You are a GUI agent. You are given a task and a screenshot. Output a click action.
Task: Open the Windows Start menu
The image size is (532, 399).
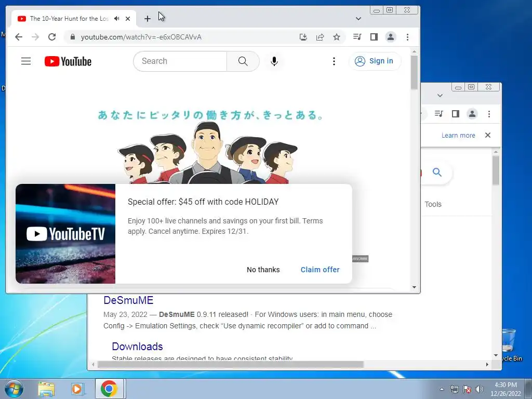(x=14, y=389)
